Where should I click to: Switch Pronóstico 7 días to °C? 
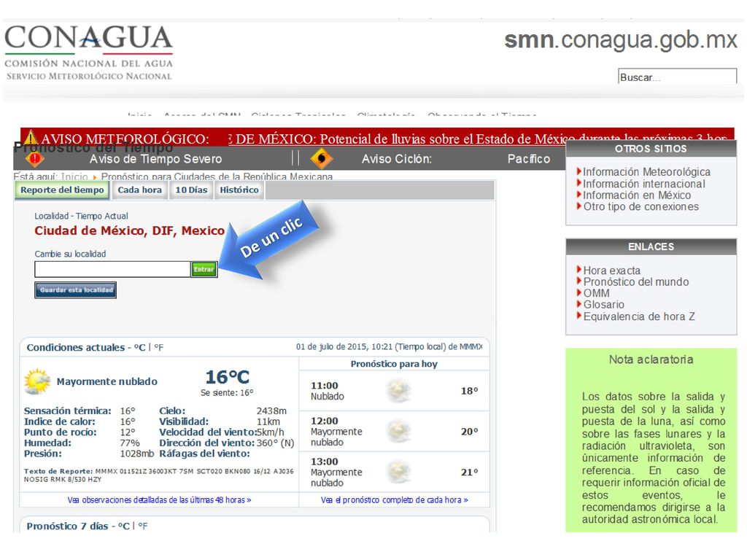(124, 526)
